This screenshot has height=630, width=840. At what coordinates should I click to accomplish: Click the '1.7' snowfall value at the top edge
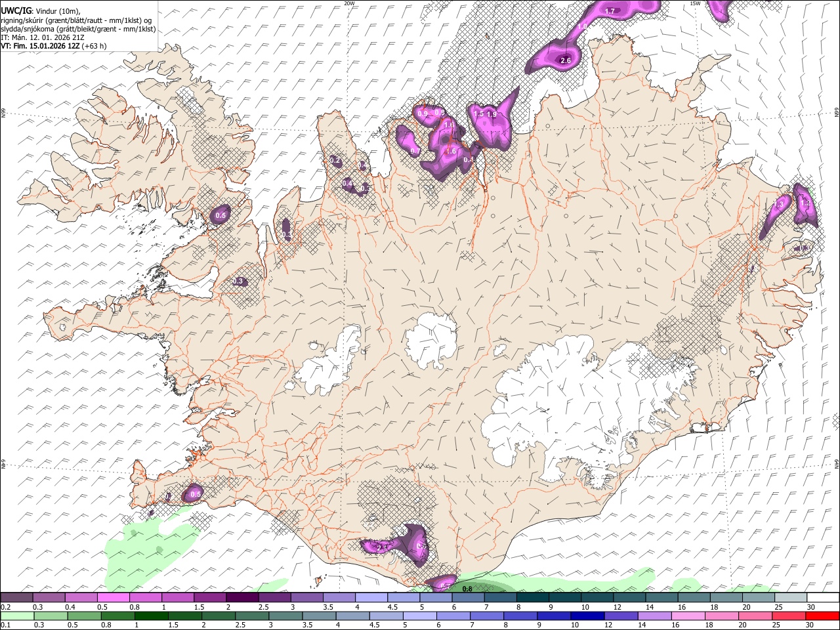(610, 11)
